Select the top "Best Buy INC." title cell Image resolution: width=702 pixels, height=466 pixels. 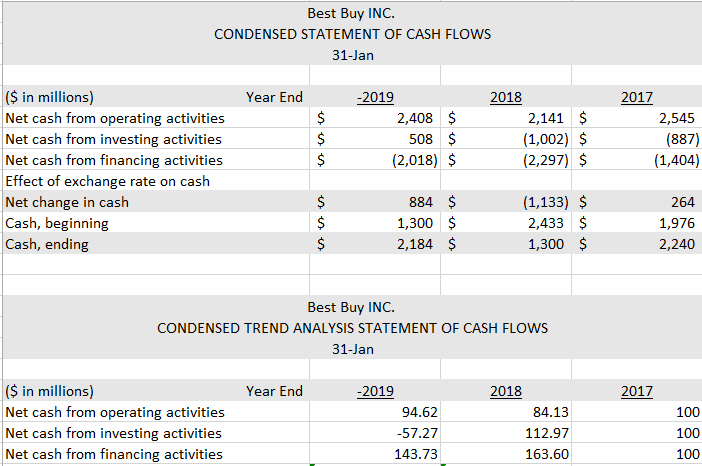[x=351, y=13]
